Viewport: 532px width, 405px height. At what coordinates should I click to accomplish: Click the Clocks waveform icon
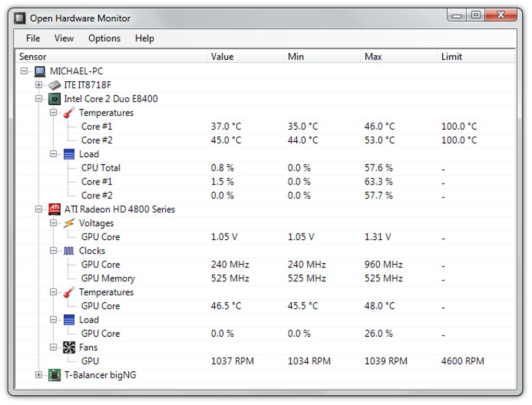click(x=69, y=251)
